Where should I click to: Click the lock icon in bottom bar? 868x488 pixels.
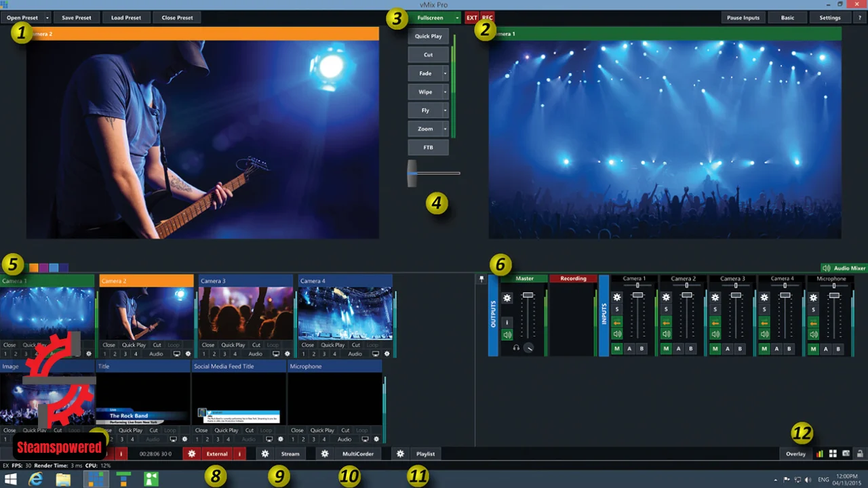point(860,453)
